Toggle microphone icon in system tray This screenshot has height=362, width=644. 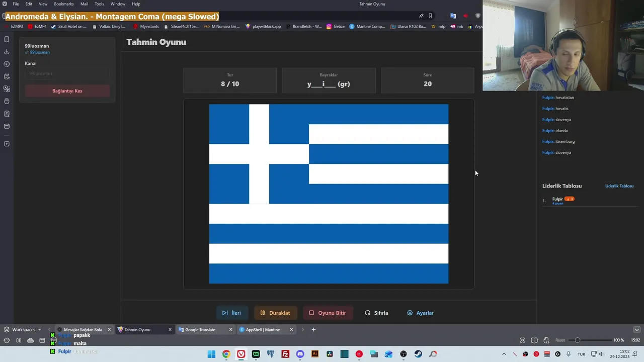point(569,354)
